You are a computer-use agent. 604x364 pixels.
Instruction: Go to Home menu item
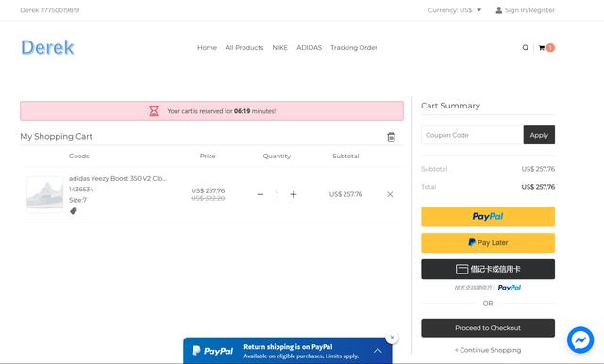pos(207,48)
